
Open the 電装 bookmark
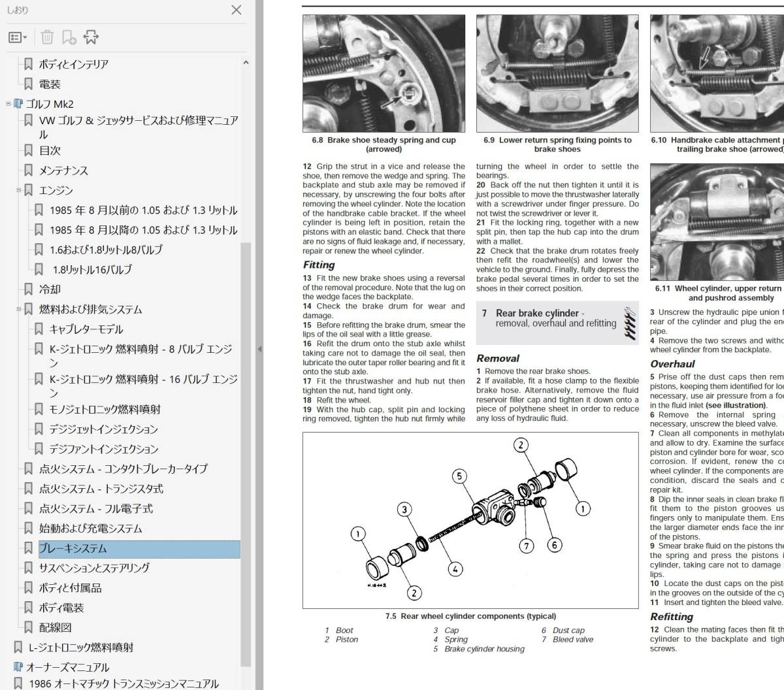pyautogui.click(x=50, y=84)
